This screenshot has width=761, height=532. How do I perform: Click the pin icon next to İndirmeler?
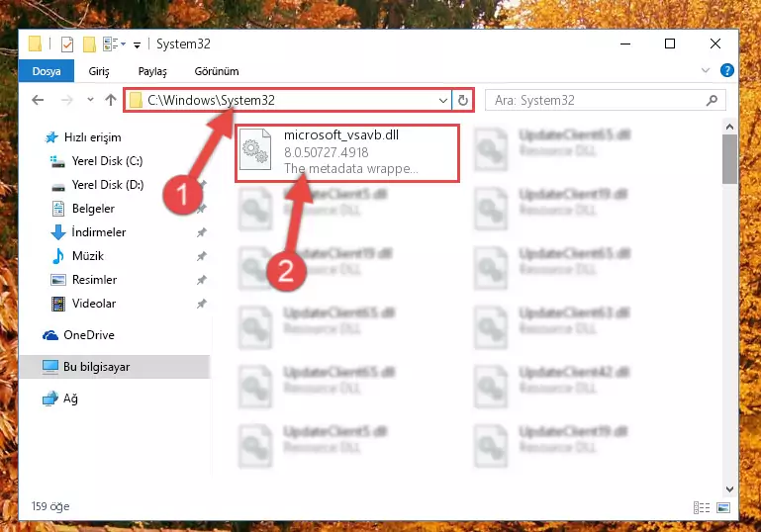click(x=202, y=232)
